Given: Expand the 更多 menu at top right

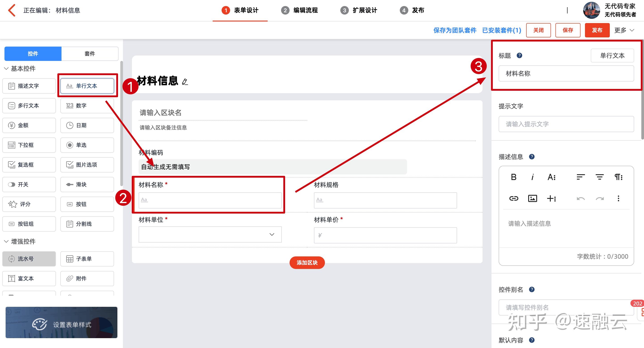Looking at the screenshot, I should click(624, 30).
